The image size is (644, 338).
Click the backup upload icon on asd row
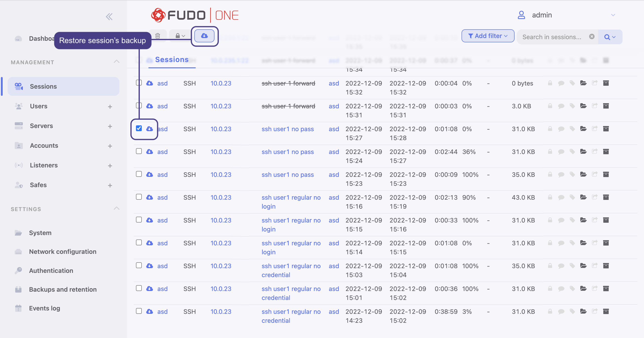[x=150, y=129]
